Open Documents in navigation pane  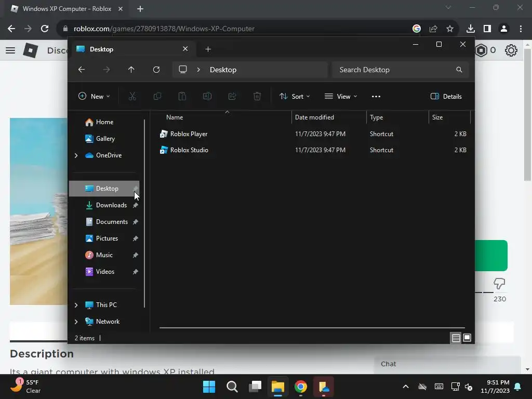[112, 222]
